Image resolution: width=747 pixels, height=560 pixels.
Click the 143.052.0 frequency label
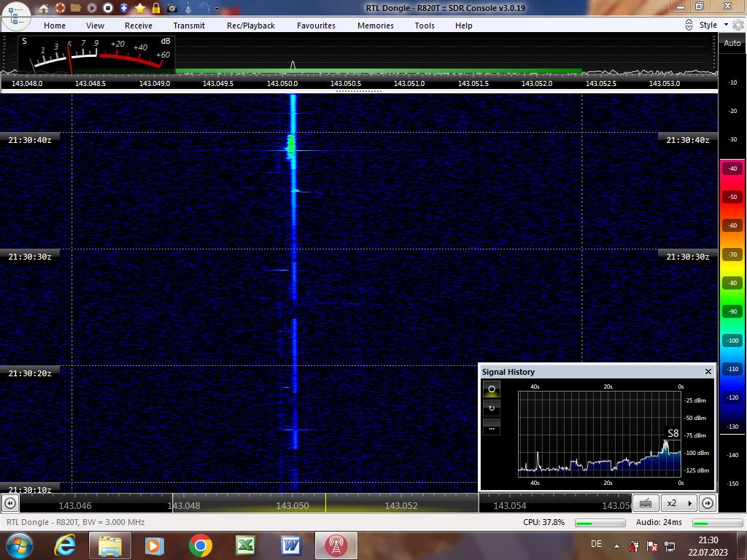click(x=537, y=83)
